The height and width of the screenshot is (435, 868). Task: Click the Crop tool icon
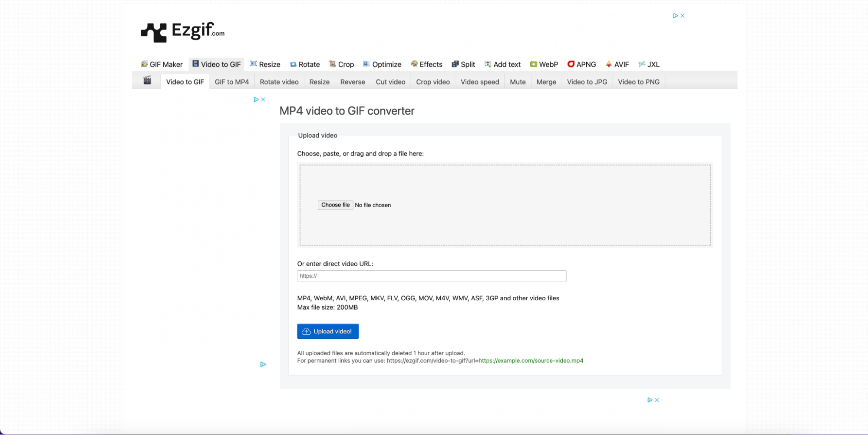pyautogui.click(x=333, y=64)
